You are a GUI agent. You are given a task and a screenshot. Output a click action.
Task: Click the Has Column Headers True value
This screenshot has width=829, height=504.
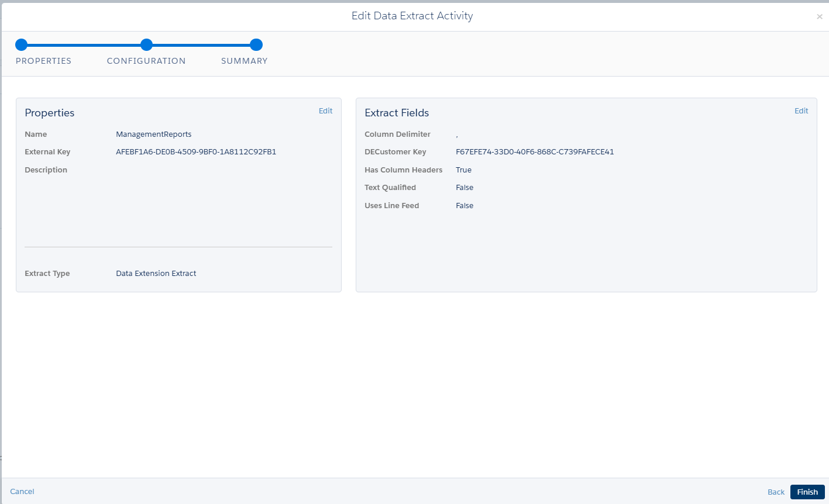463,170
